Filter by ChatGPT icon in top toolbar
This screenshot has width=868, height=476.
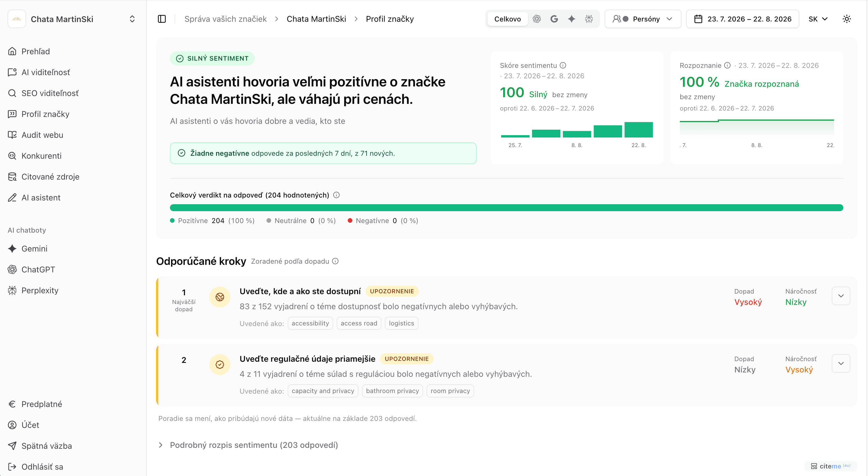pos(537,19)
